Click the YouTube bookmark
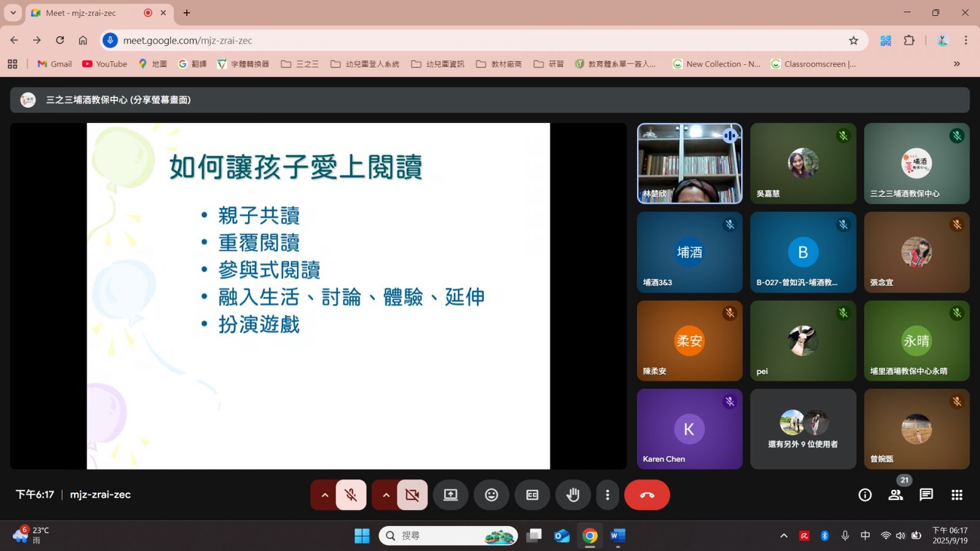Viewport: 980px width, 551px height. 105,64
